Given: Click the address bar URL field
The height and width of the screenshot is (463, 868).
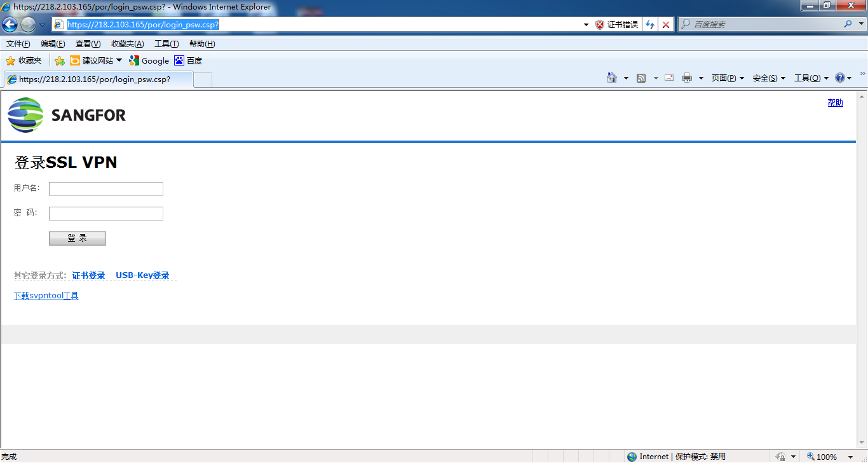Looking at the screenshot, I should tap(318, 25).
